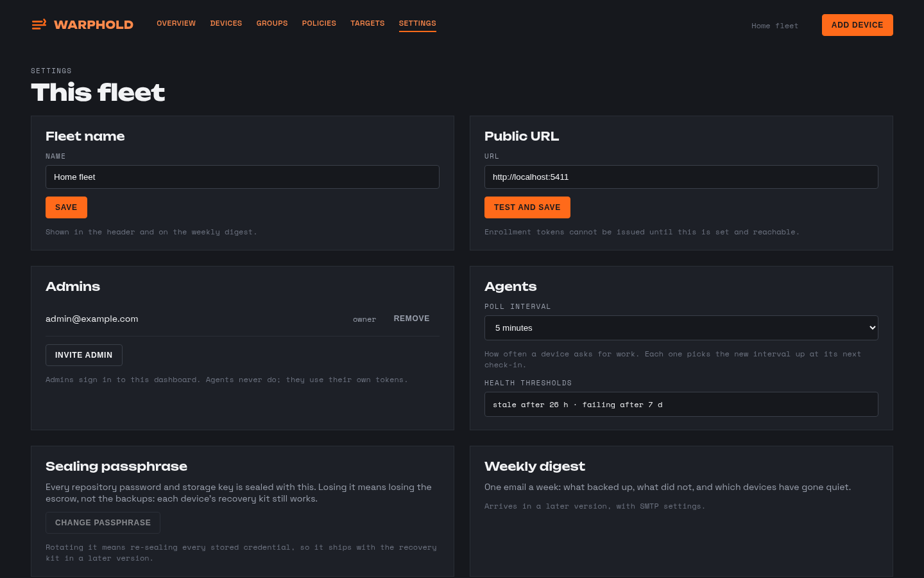Remove admin@example.com from admins

coord(412,319)
